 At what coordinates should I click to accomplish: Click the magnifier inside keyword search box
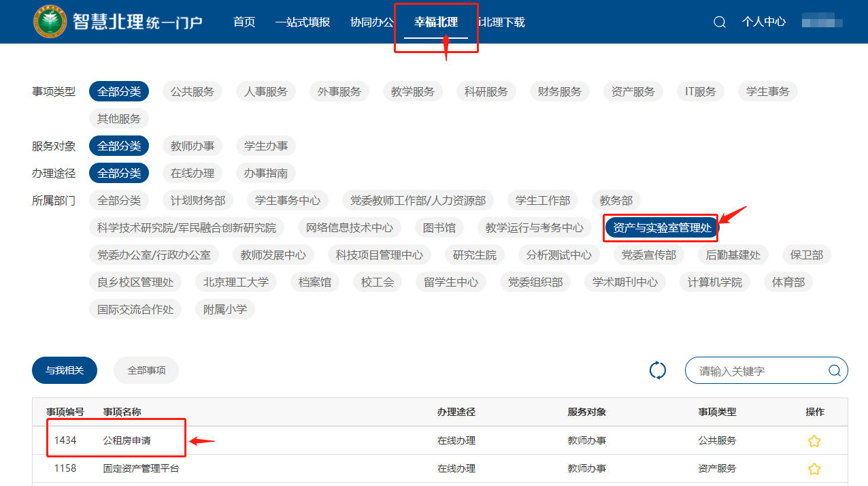[834, 371]
